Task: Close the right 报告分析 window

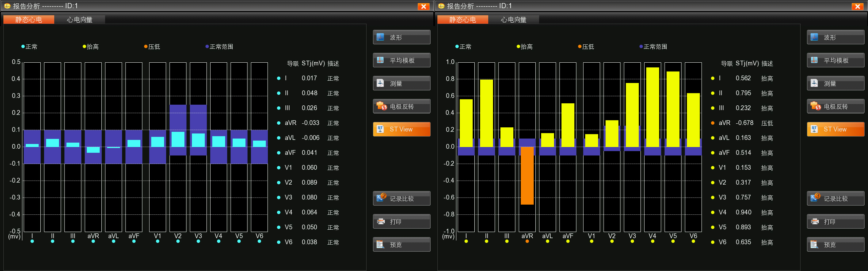Action: [x=857, y=6]
